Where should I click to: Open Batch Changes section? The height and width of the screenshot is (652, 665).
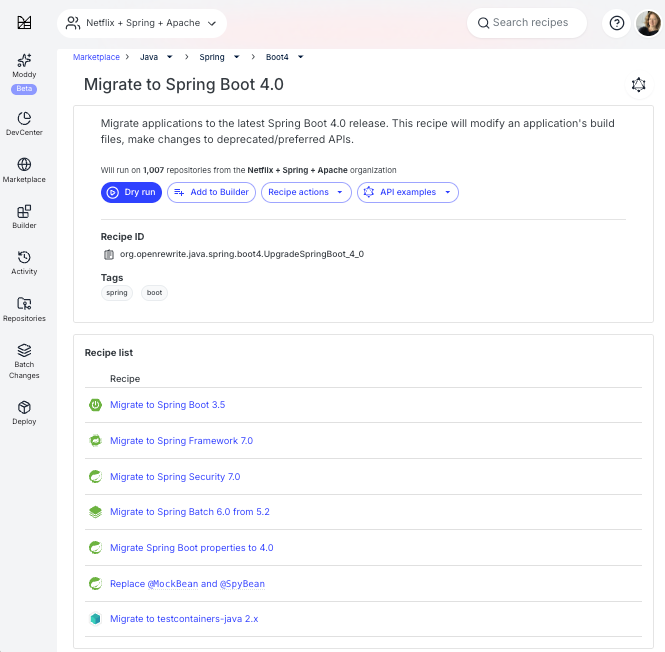pos(24,361)
